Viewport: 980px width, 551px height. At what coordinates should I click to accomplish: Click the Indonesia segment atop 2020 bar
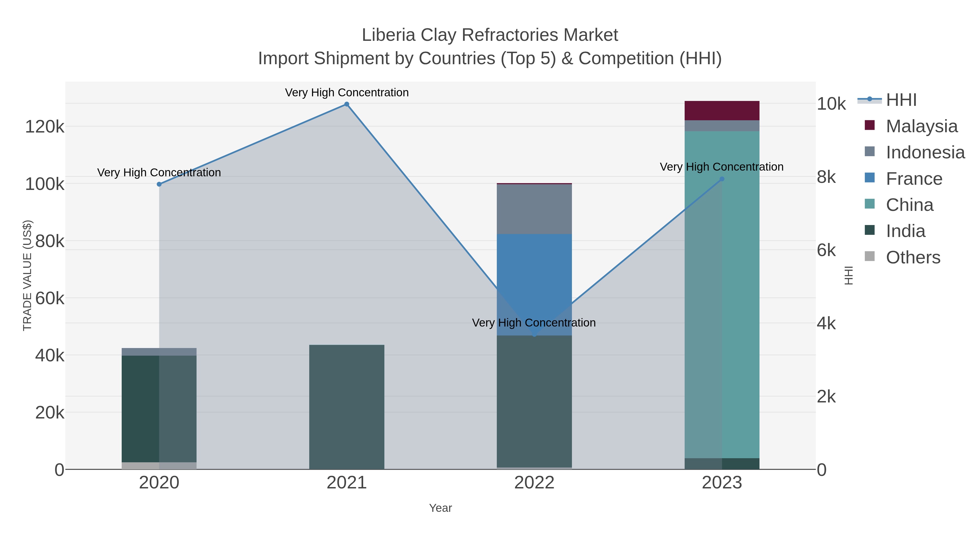tap(159, 352)
